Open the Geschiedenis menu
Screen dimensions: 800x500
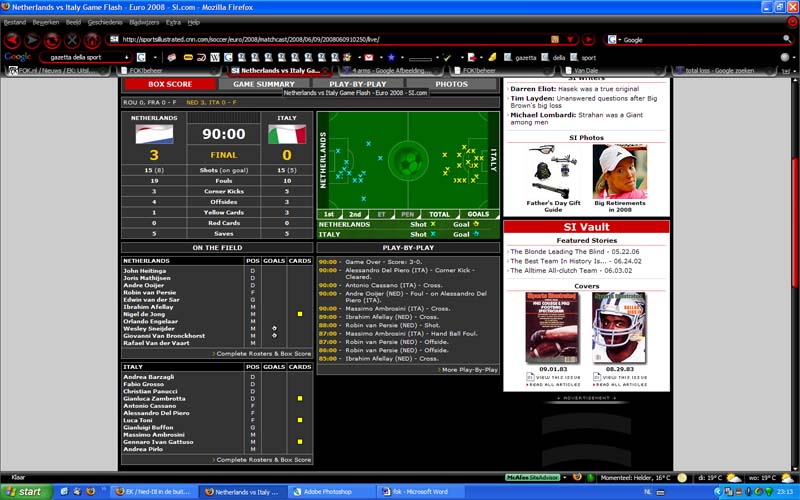point(105,22)
